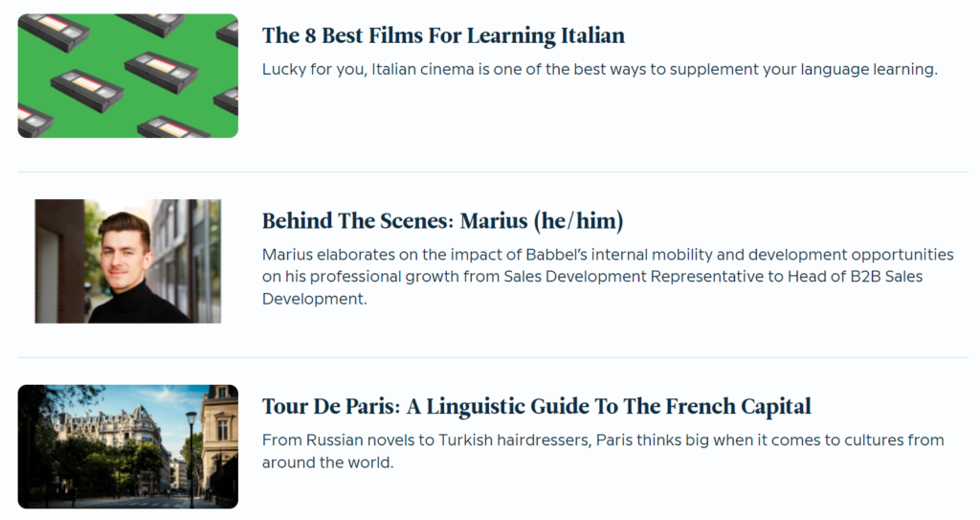980x520 pixels.
Task: Click 'around the world.' ending the Paris blurb
Action: (x=327, y=463)
